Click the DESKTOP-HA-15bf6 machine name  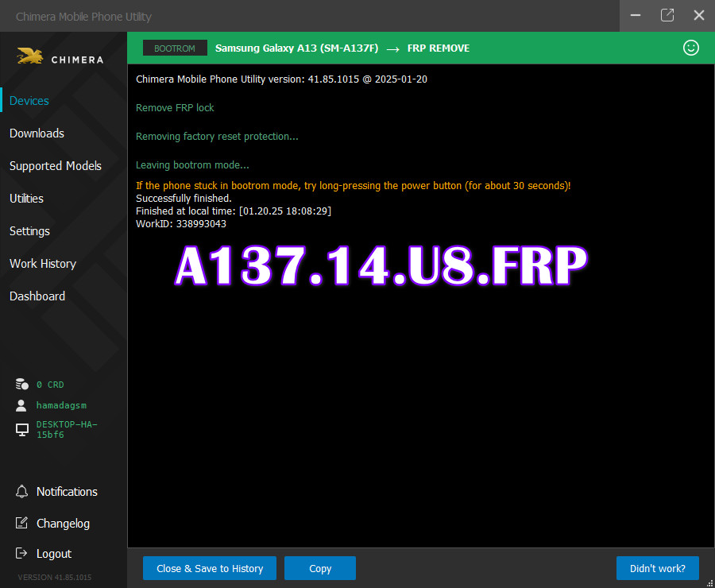pos(67,430)
